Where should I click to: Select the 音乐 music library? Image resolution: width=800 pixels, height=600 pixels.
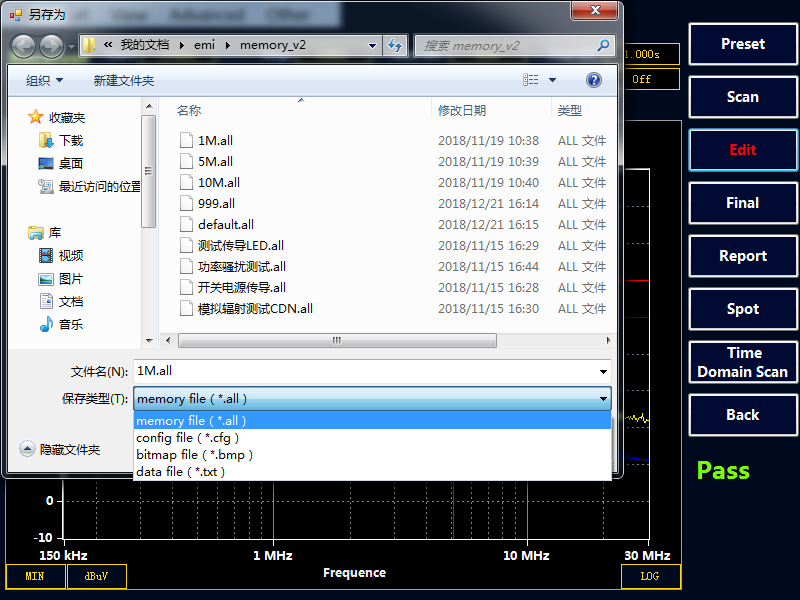click(x=70, y=324)
